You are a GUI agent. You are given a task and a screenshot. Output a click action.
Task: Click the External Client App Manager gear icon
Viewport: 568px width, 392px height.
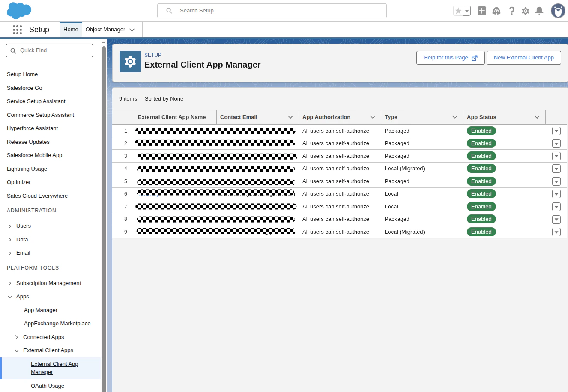point(130,62)
